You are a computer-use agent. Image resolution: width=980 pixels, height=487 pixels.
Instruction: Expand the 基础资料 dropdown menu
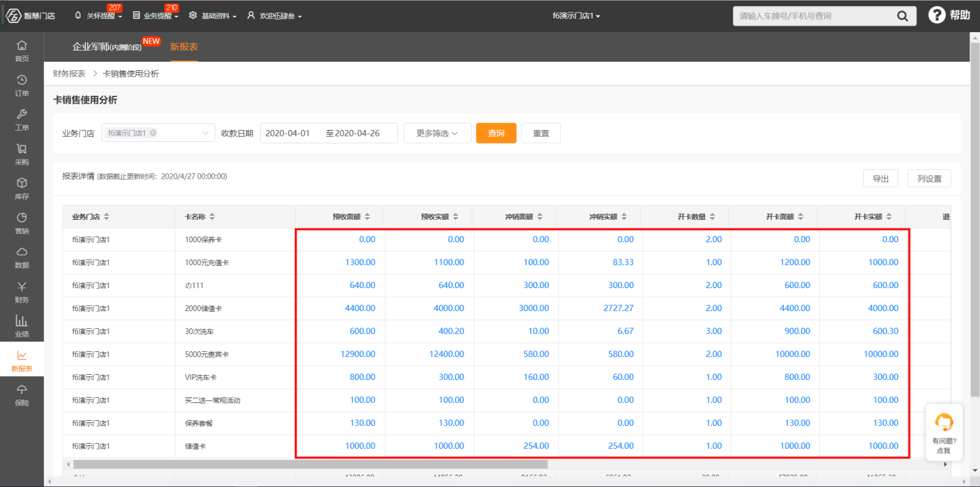click(x=212, y=16)
